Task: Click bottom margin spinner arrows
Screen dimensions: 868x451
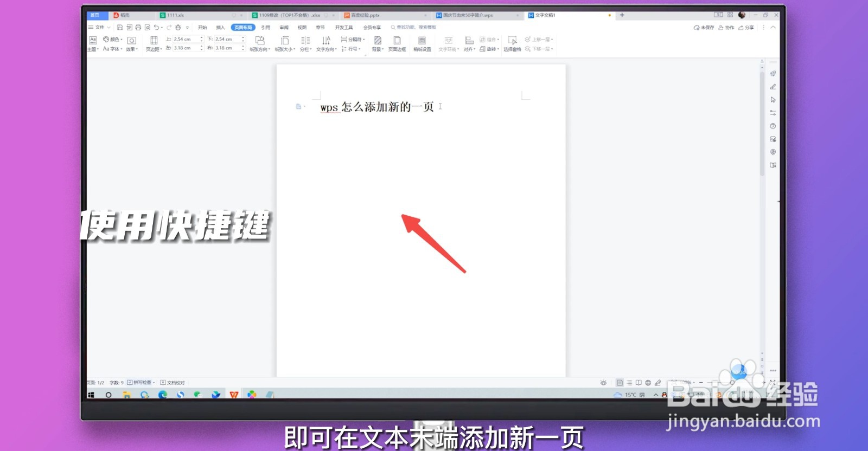Action: (x=242, y=39)
